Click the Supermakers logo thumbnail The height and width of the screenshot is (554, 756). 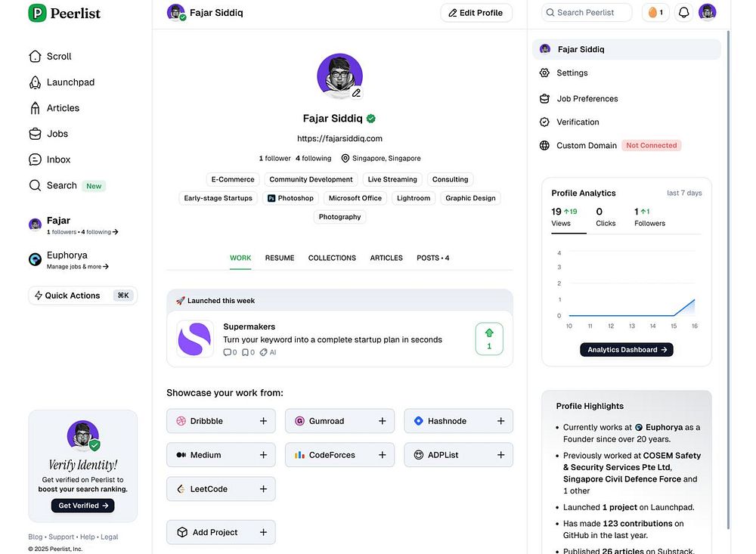195,339
